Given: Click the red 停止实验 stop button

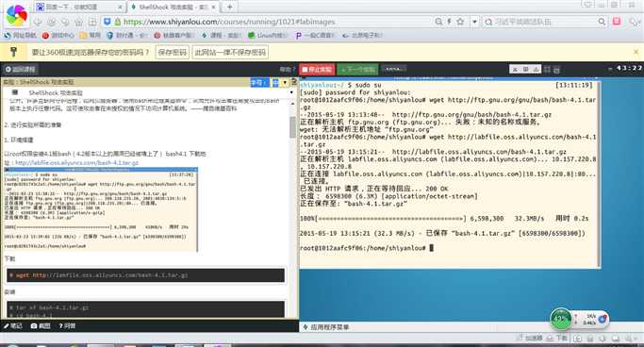Looking at the screenshot, I should coord(317,70).
